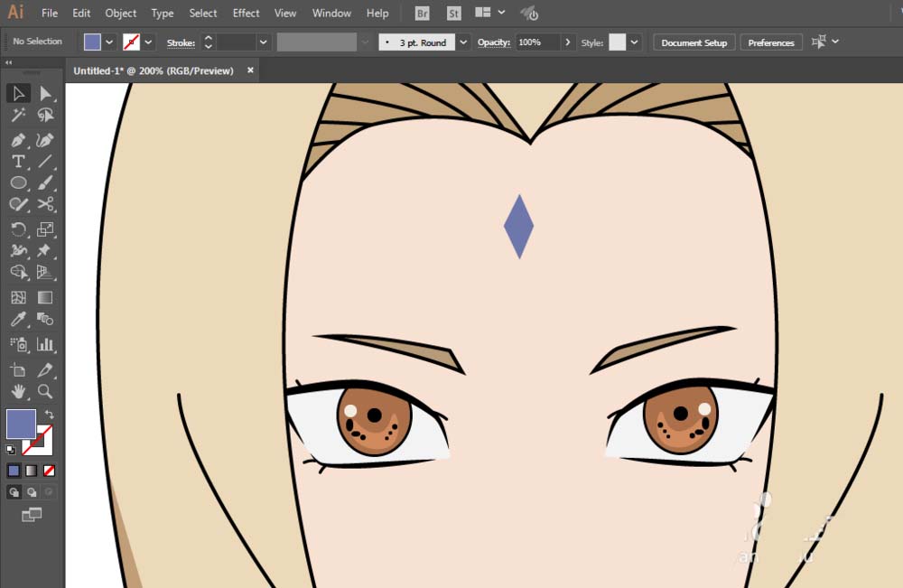The height and width of the screenshot is (588, 903).
Task: Switch paint mode to solid Color
Action: [x=14, y=471]
